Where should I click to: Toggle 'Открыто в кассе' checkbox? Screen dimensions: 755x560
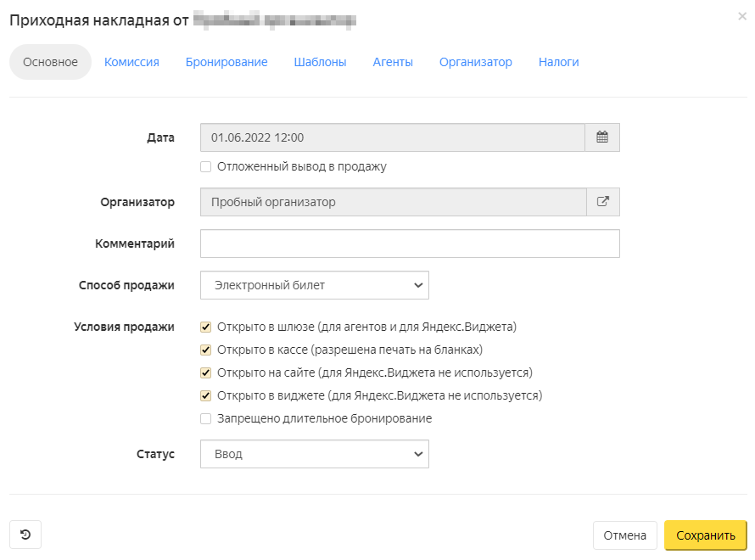click(205, 350)
